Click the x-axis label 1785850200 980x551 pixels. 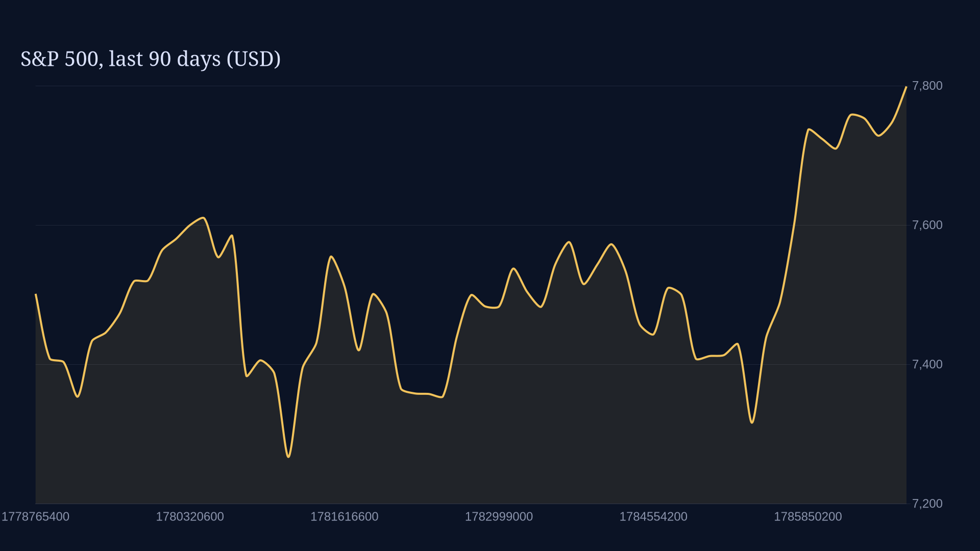coord(808,517)
